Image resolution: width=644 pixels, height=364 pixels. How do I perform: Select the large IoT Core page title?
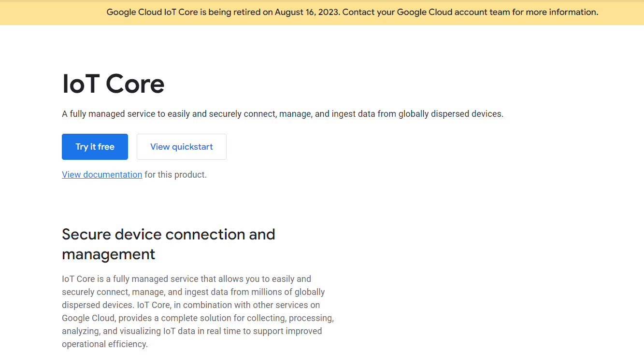pos(113,84)
